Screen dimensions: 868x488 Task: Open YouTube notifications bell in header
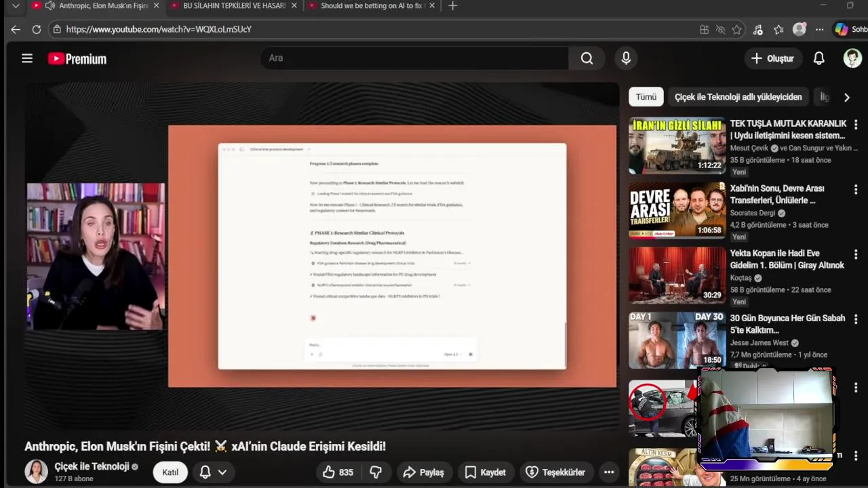[x=818, y=58]
